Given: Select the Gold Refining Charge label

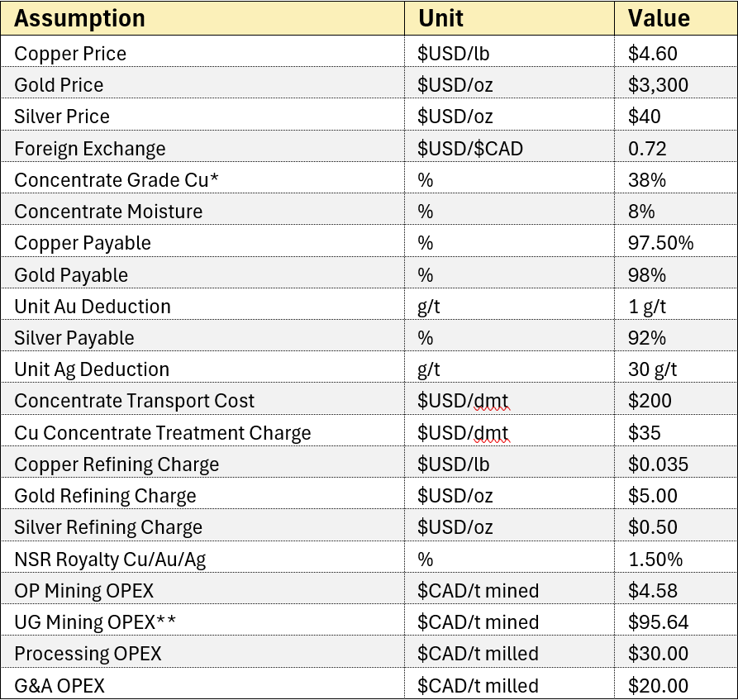Looking at the screenshot, I should pos(105,496).
